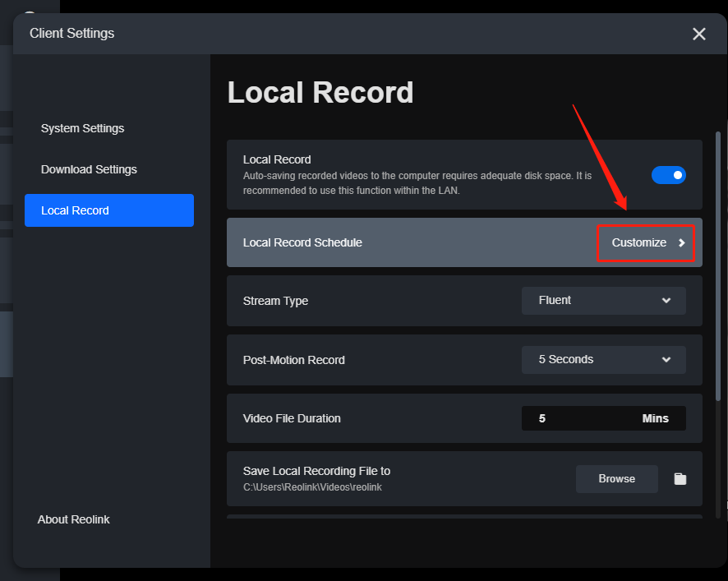Image resolution: width=728 pixels, height=581 pixels.
Task: Open Customize for Local Record Schedule
Action: 645,243
